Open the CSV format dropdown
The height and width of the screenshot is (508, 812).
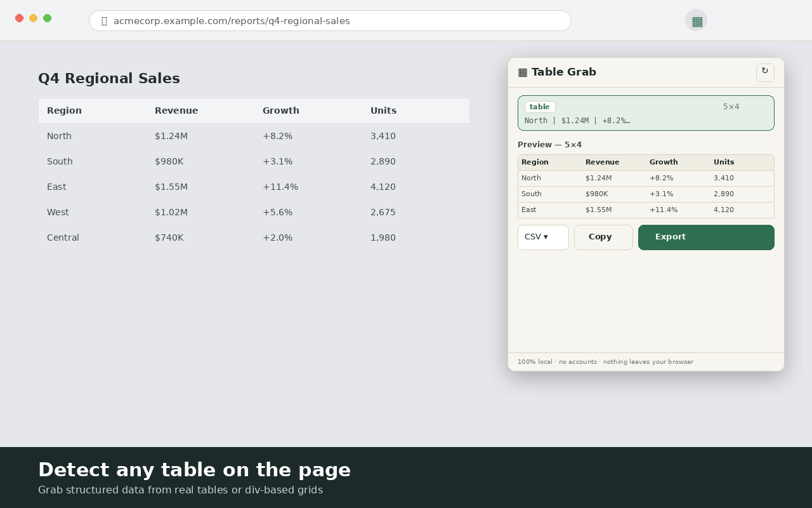point(543,237)
